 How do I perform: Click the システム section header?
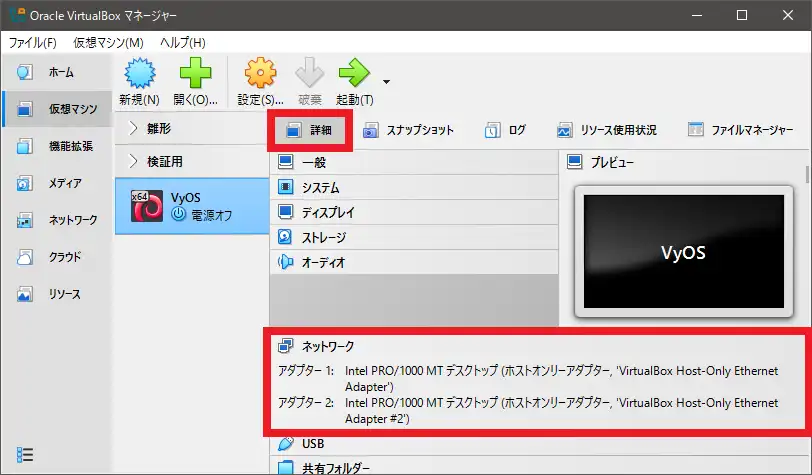tap(414, 187)
